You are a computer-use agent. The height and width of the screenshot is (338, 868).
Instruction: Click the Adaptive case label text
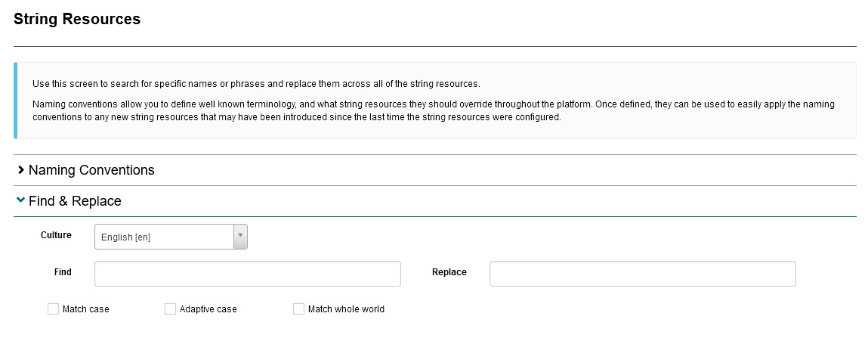point(208,309)
